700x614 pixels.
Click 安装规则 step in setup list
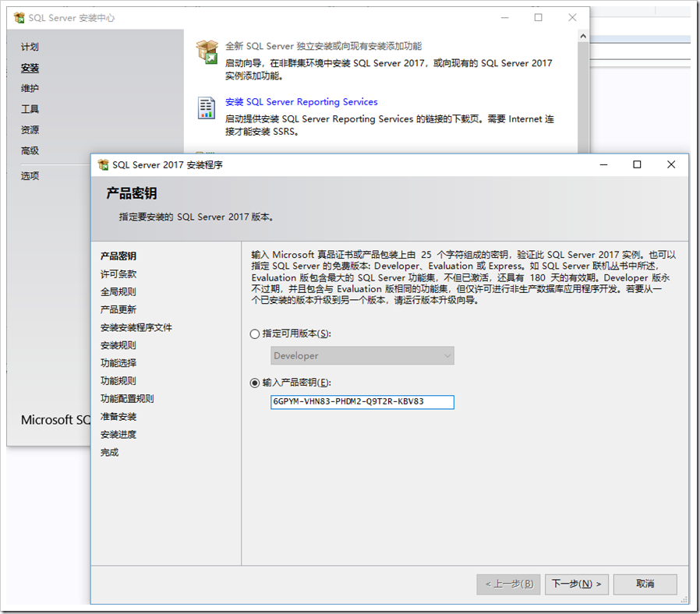[x=118, y=345]
